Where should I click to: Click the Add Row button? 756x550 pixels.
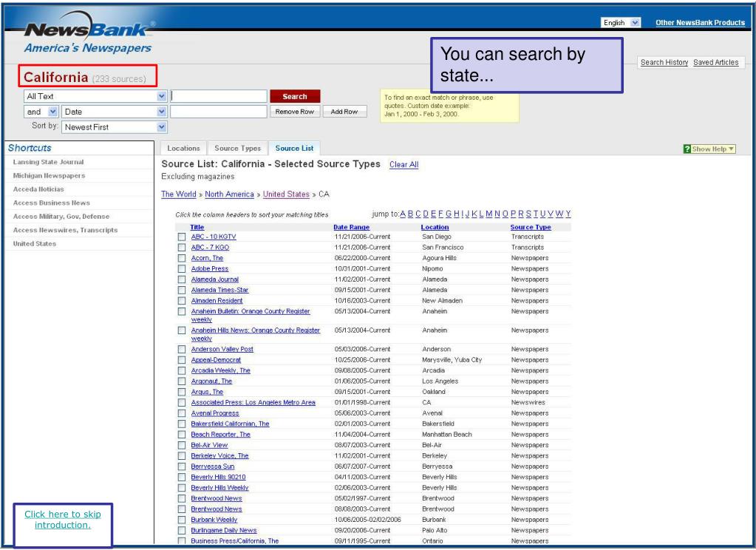(344, 112)
